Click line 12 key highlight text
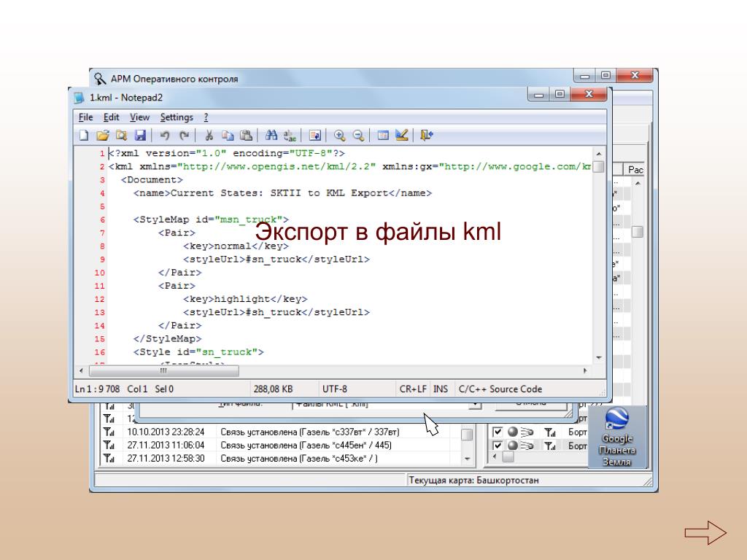This screenshot has height=560, width=747. click(x=245, y=300)
